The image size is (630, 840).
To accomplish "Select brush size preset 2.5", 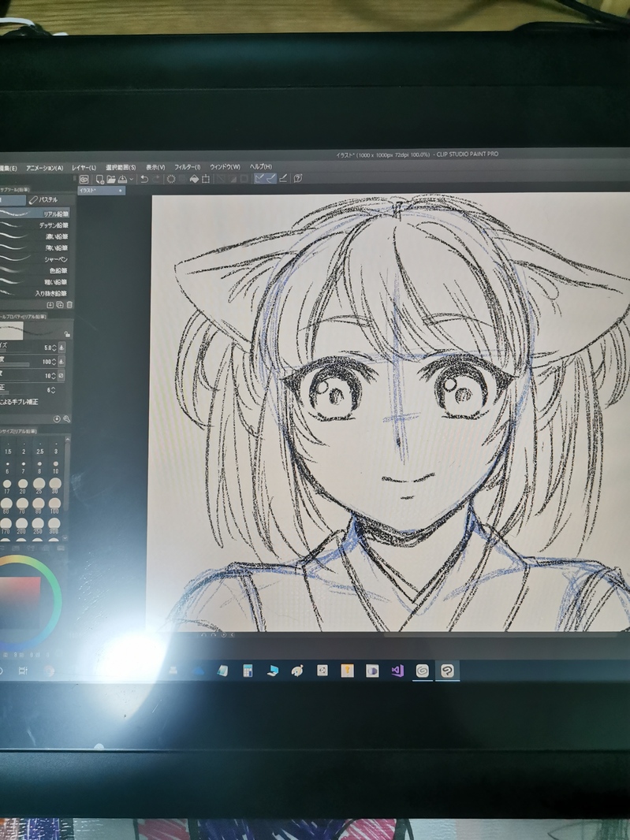I will coord(39,448).
